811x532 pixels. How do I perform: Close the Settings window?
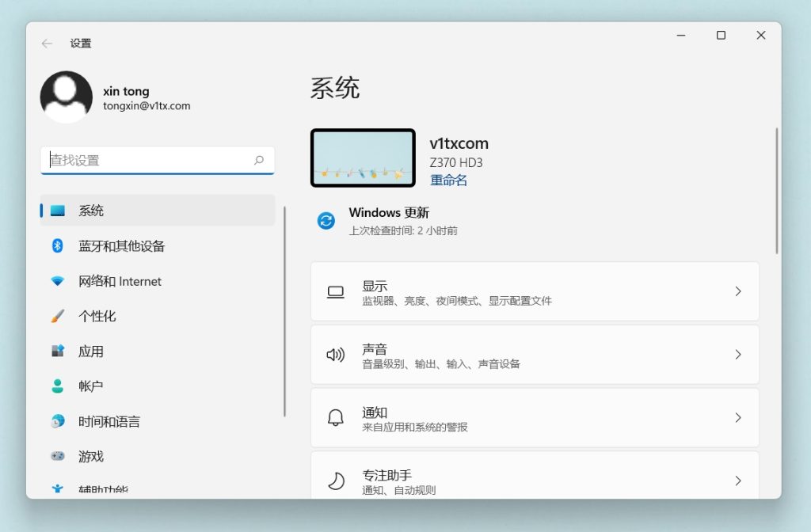(761, 35)
